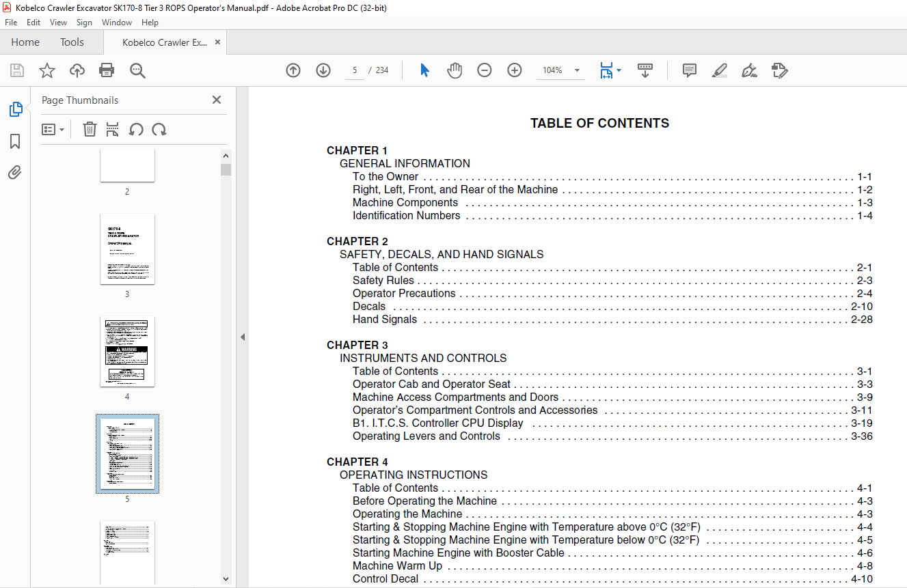Select page 4 thumbnail

point(127,351)
